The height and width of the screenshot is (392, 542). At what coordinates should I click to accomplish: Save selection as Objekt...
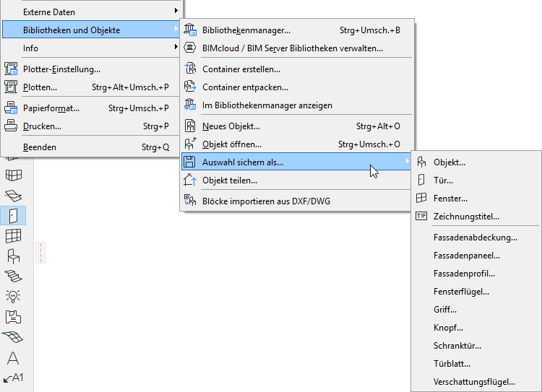476,162
